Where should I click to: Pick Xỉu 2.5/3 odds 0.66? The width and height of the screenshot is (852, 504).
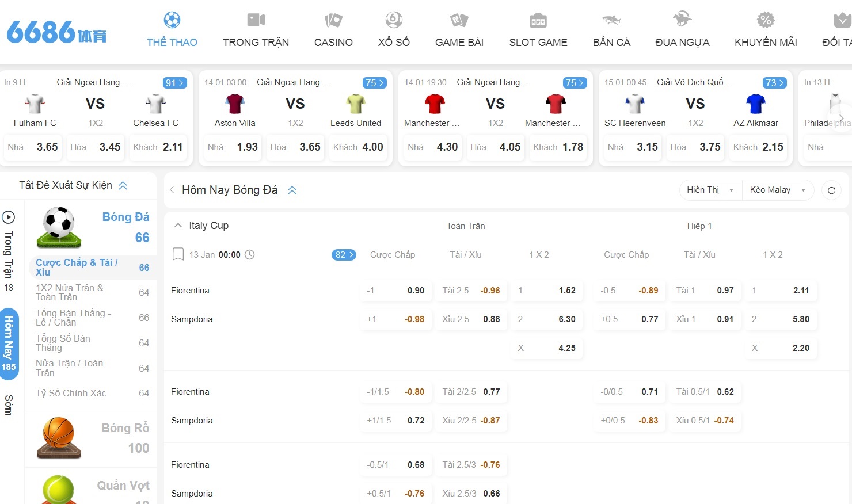pos(471,494)
